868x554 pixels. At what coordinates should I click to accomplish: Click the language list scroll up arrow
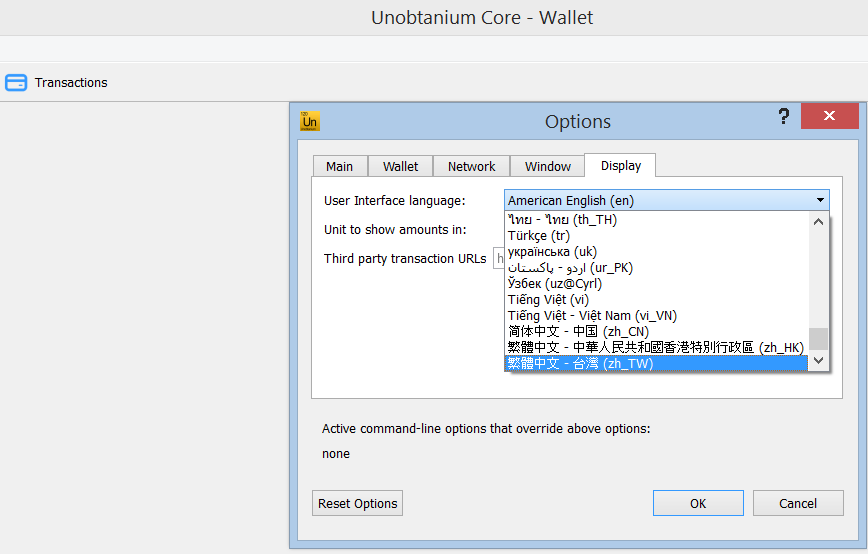[x=819, y=222]
